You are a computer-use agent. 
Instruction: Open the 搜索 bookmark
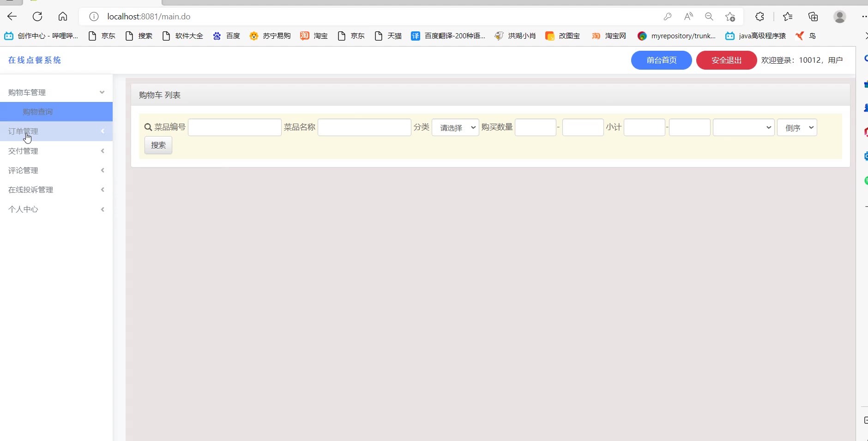tap(139, 36)
